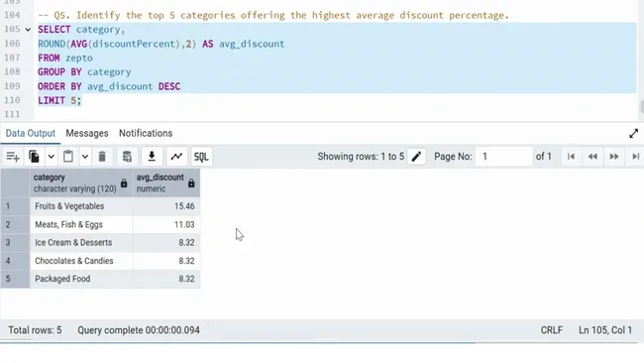Click the Meats, Fish & Eggs cell
The width and height of the screenshot is (644, 363).
coord(81,224)
